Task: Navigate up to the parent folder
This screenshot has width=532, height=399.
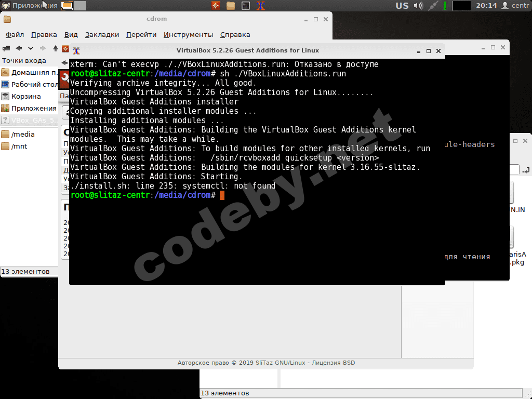Action: [x=55, y=48]
